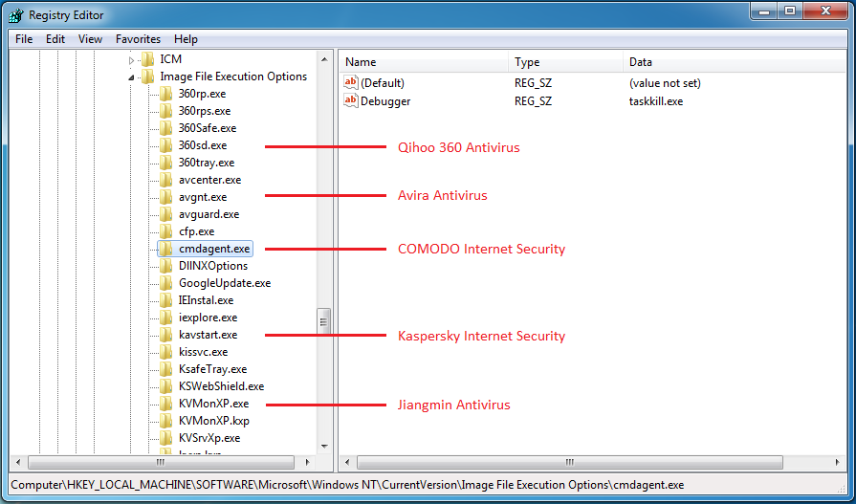856x504 pixels.
Task: Select the GoogleUpdate.exe key name
Action: (x=225, y=283)
